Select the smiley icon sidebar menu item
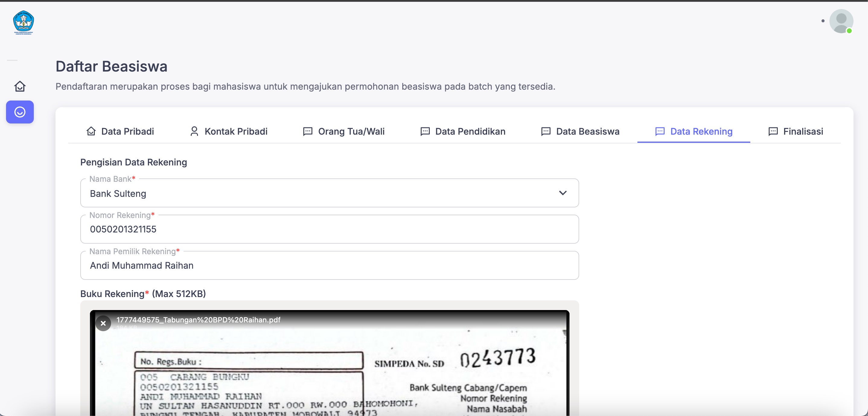 (x=20, y=112)
